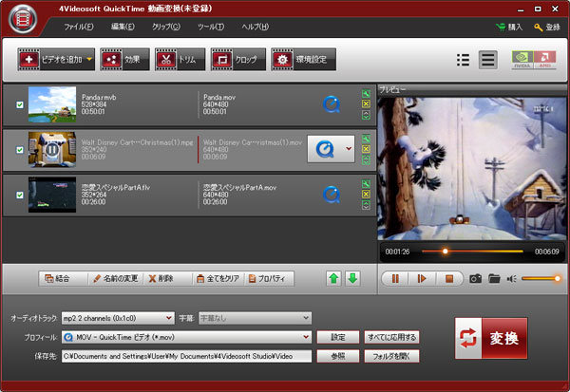Open the クリップ(C) menu
570x392 pixels.
[x=165, y=27]
